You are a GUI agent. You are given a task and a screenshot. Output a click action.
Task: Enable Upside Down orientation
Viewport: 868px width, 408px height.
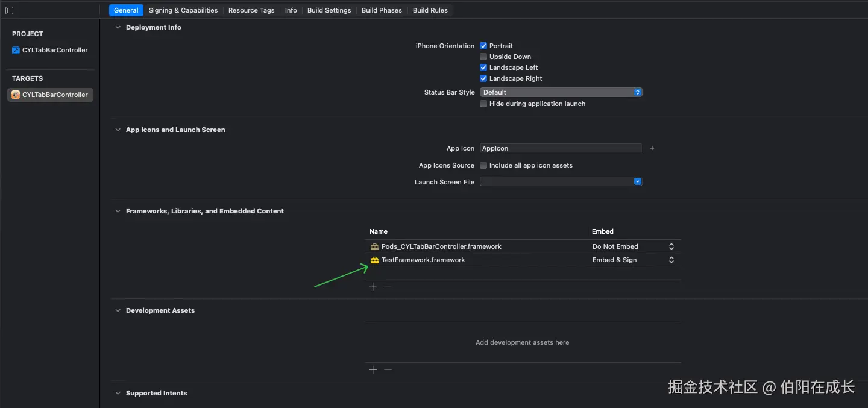[483, 57]
